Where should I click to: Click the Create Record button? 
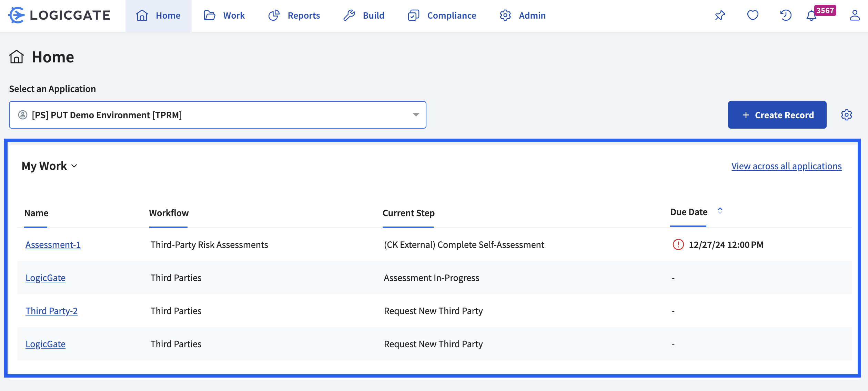[x=777, y=115]
